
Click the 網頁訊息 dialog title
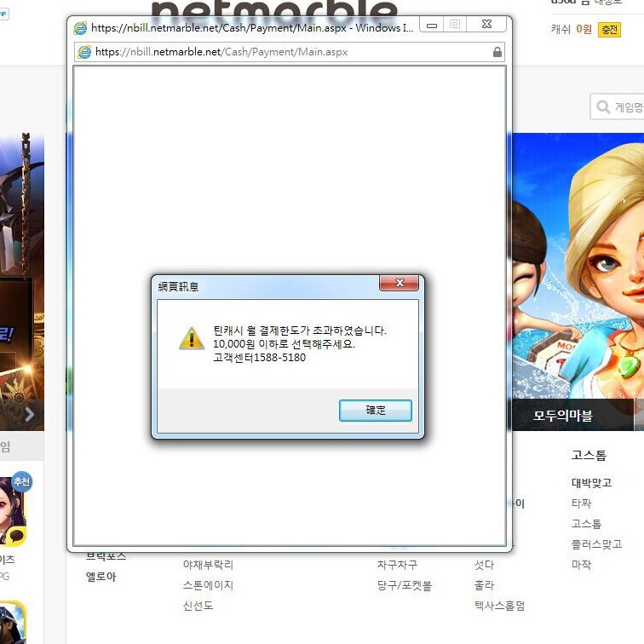(x=178, y=287)
